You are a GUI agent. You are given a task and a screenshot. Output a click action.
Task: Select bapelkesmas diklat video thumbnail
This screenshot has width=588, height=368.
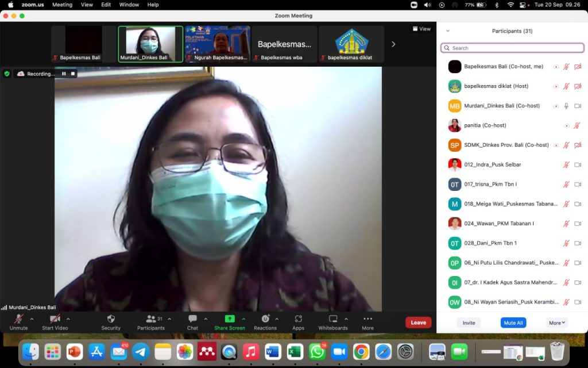pos(351,44)
